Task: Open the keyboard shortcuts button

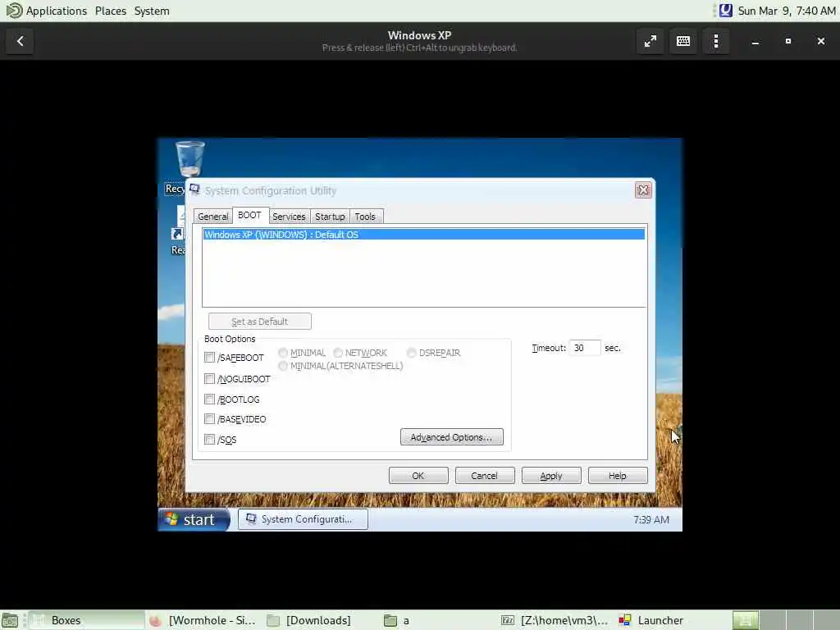Action: click(683, 41)
